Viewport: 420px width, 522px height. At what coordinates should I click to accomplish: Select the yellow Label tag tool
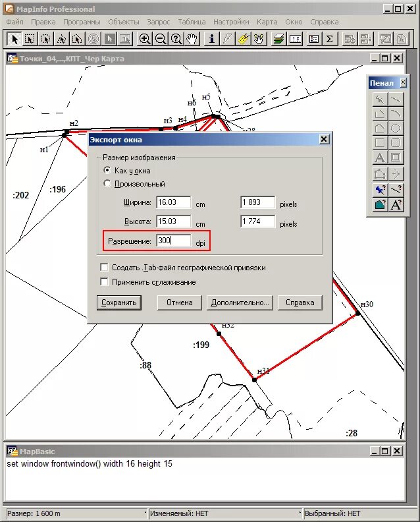pos(244,39)
